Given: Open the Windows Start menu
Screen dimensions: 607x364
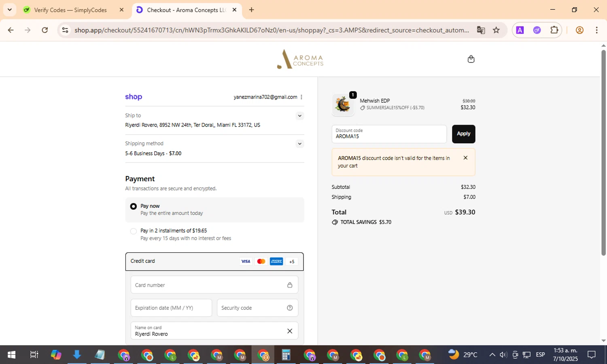Looking at the screenshot, I should [x=11, y=355].
